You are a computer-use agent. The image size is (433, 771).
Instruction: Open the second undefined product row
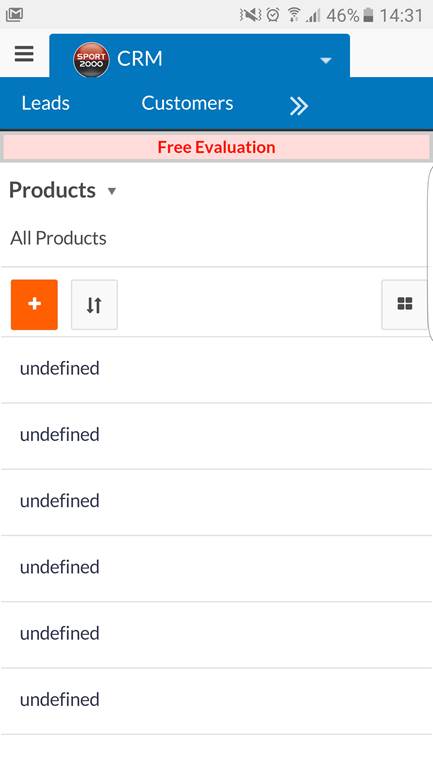(x=216, y=436)
